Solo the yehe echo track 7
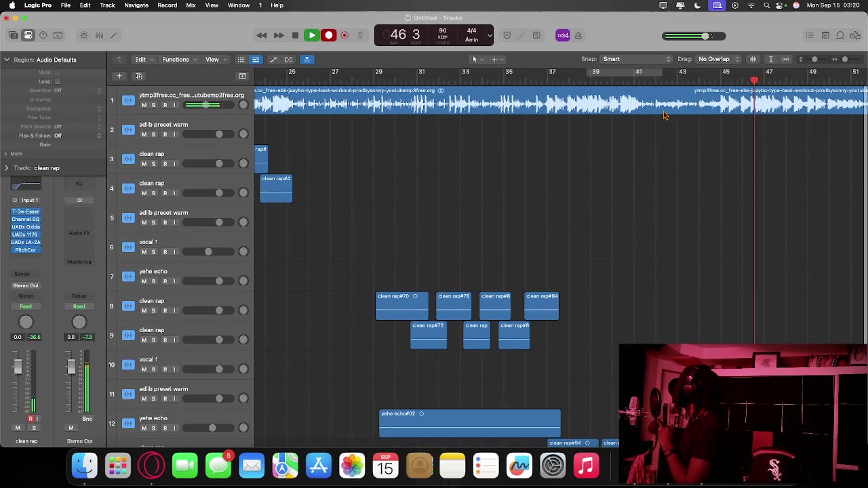This screenshot has height=488, width=868. [x=153, y=281]
